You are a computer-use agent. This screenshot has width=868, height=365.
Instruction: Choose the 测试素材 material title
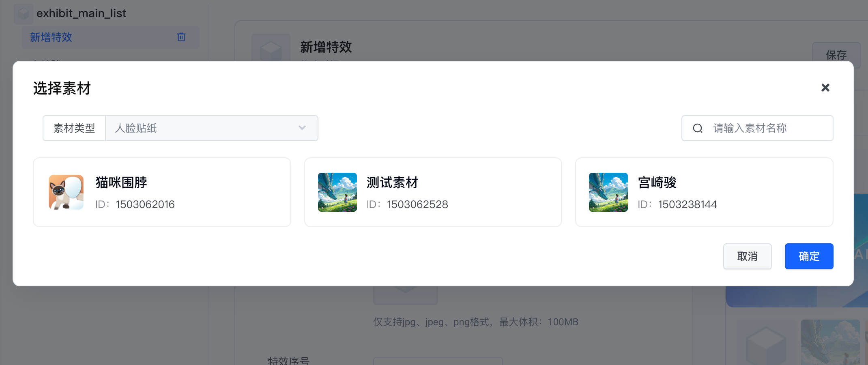click(x=392, y=182)
